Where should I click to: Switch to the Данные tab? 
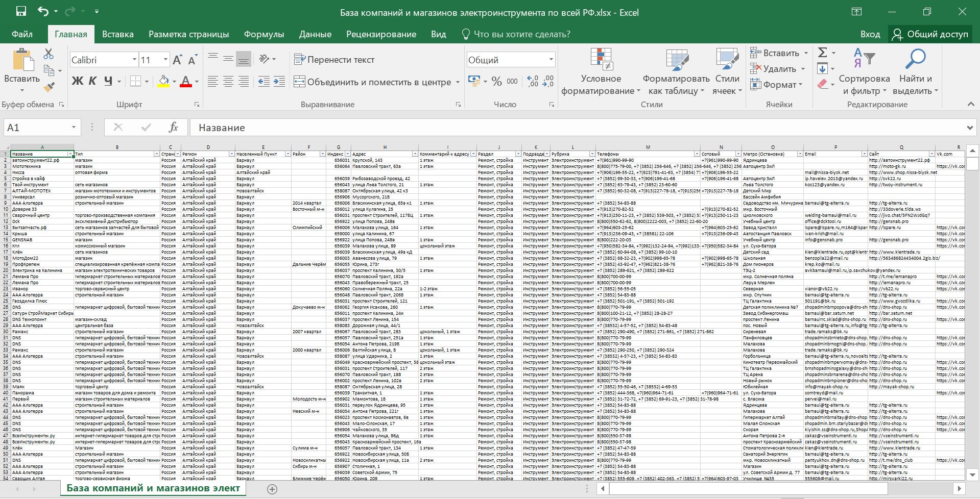[315, 34]
